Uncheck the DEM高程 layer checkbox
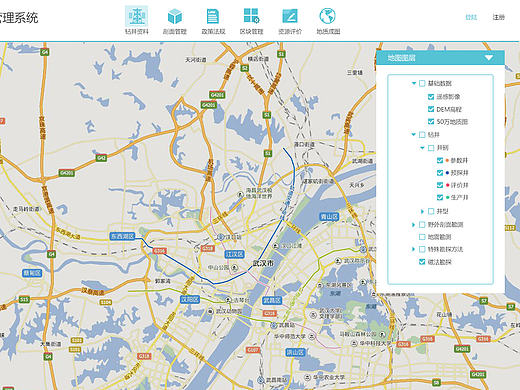Image resolution: width=520 pixels, height=390 pixels. click(431, 109)
